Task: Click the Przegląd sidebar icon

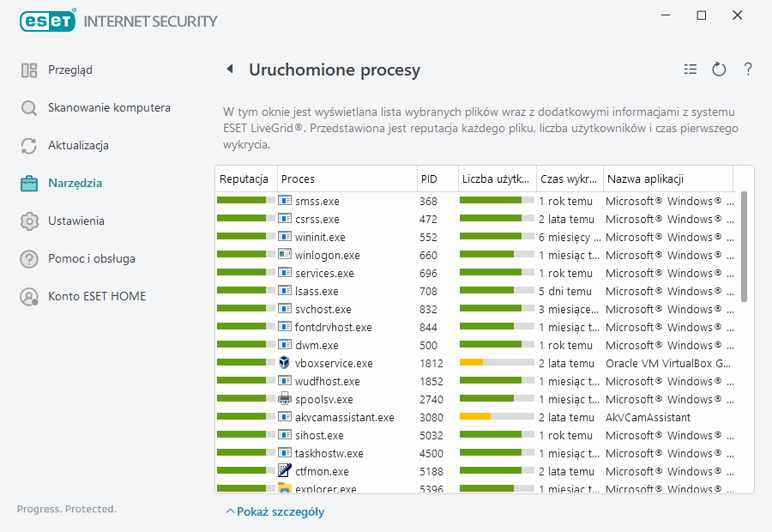Action: coord(29,70)
